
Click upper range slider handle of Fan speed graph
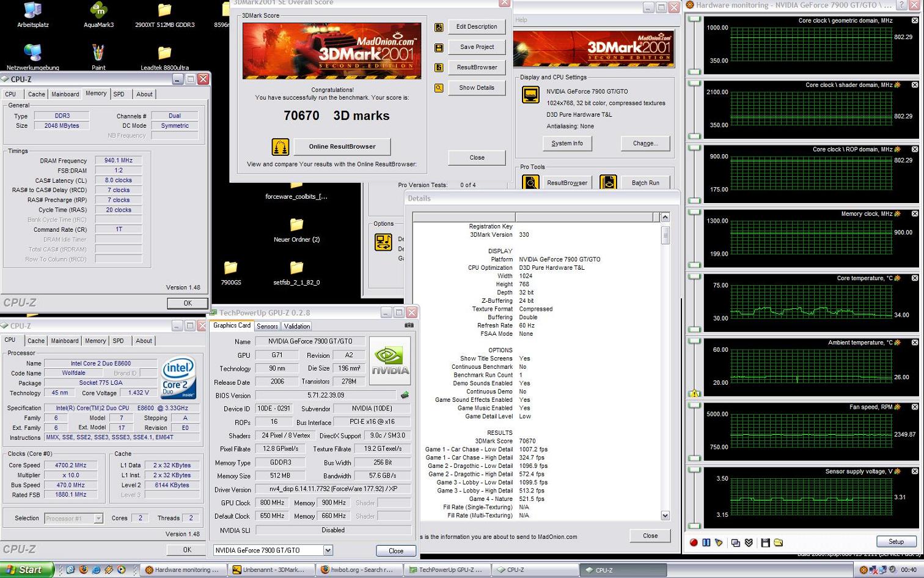click(x=695, y=406)
